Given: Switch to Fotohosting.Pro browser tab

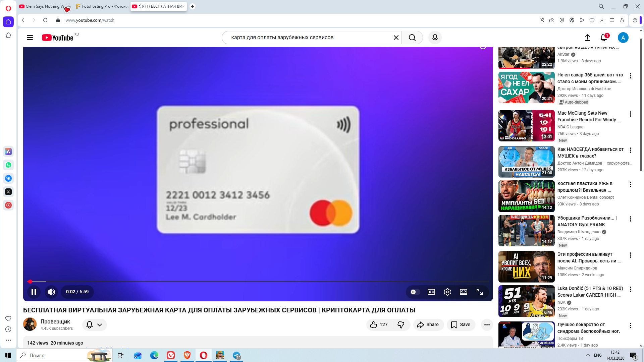Looking at the screenshot, I should pos(102,6).
